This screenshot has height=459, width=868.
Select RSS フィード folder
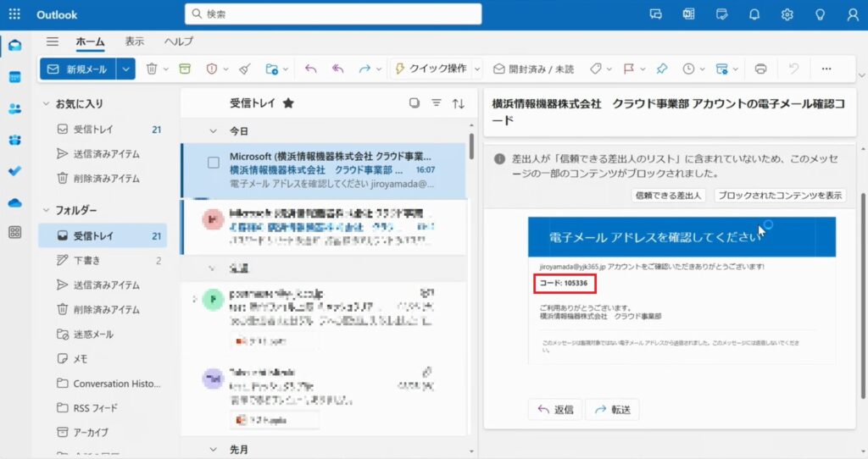tap(103, 408)
